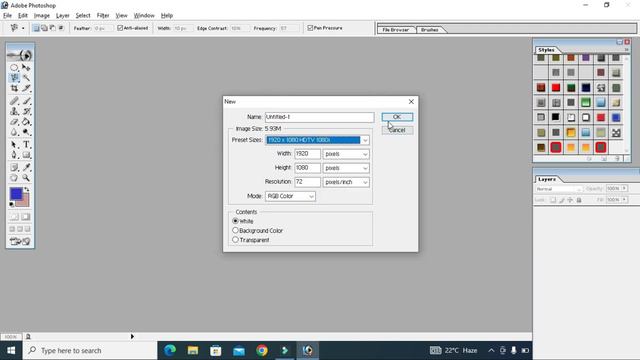
Task: Open the Window menu
Action: click(x=144, y=16)
